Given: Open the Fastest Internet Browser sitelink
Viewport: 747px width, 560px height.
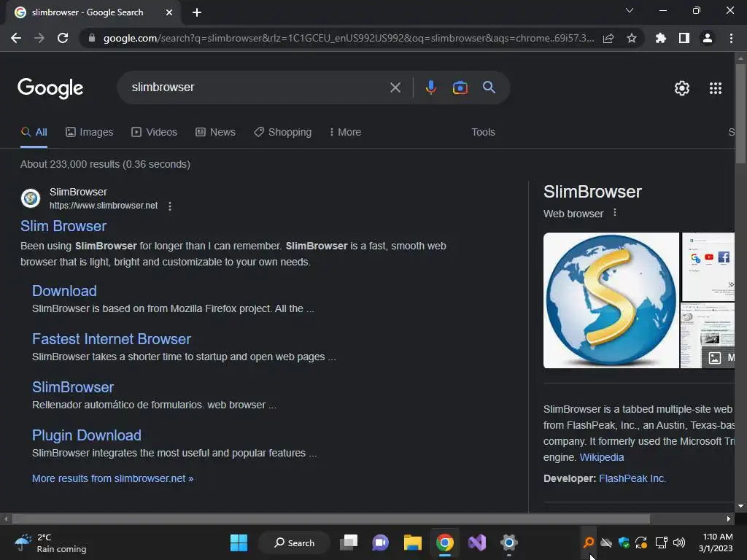Looking at the screenshot, I should tap(112, 339).
